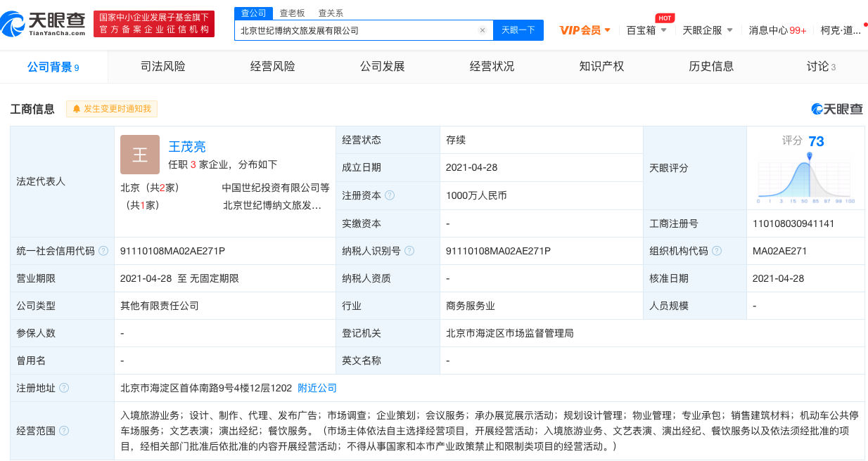Click the 附近公司 link
Screen dimensions: 868x461
(x=317, y=388)
